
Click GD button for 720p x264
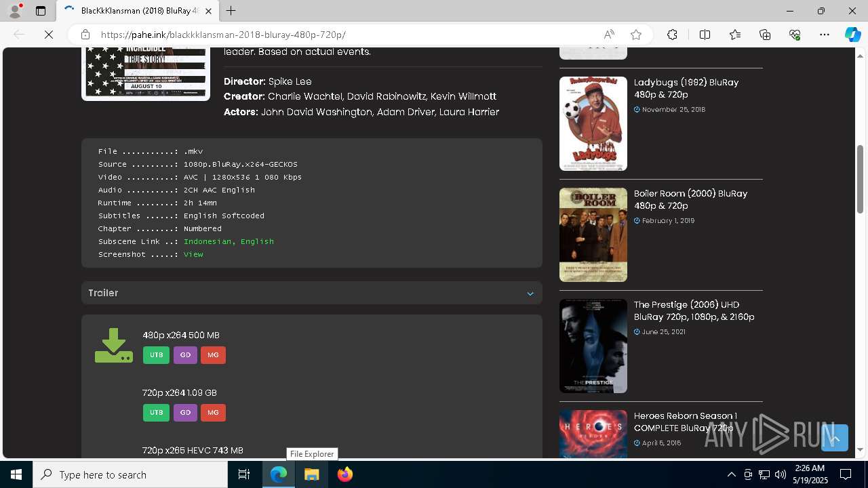[x=185, y=413]
